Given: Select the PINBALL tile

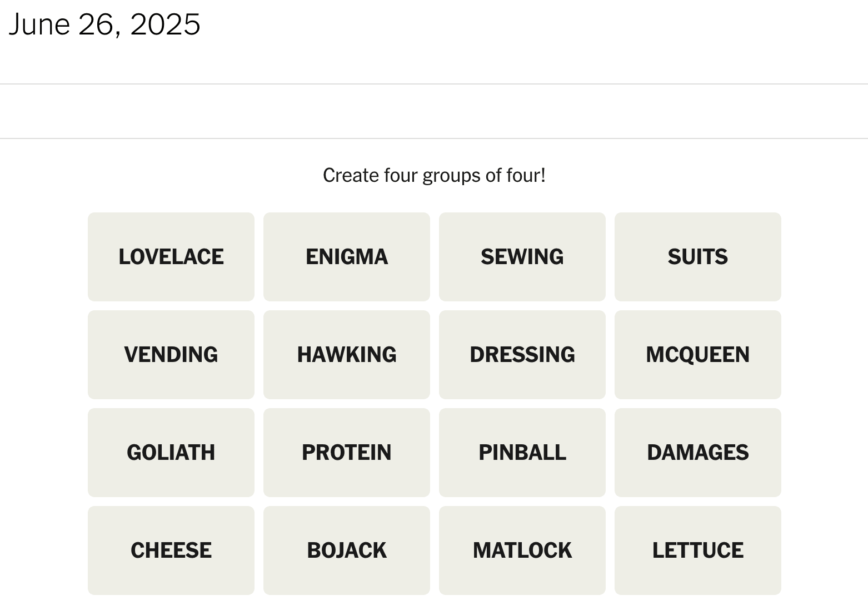Looking at the screenshot, I should 522,453.
